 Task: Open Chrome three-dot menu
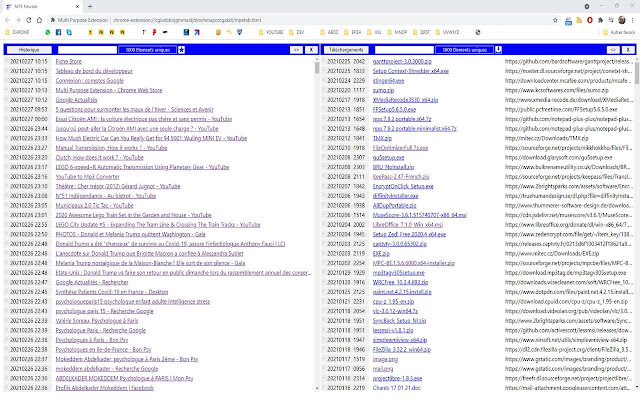[x=633, y=20]
